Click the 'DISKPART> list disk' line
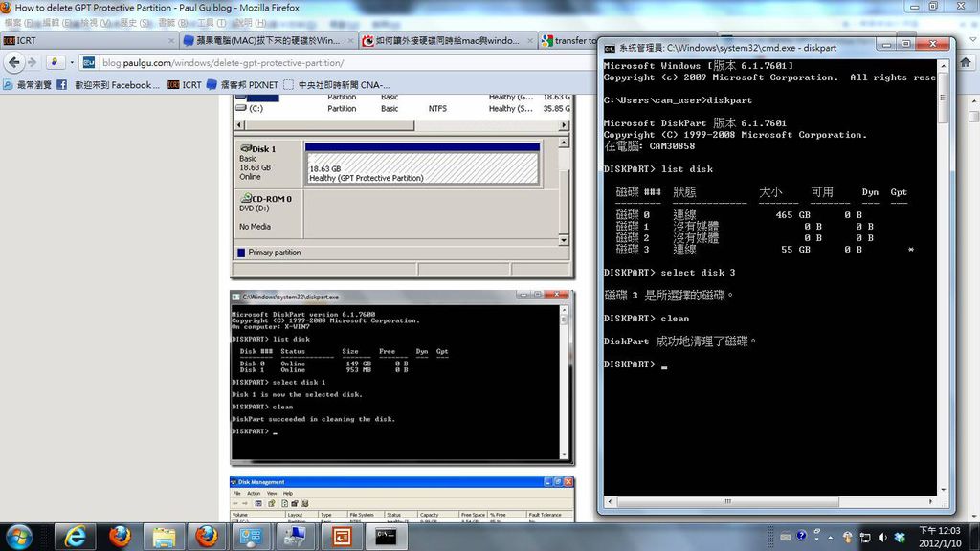 pos(658,169)
